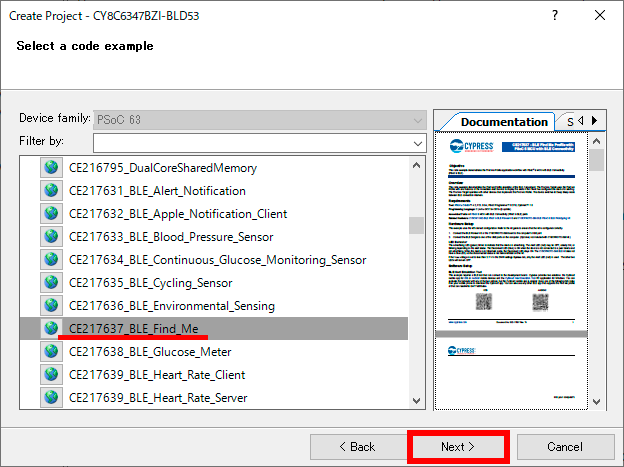
Task: Click globe icon beside CE217638_BLE_Glucose_Meter
Action: tap(51, 352)
